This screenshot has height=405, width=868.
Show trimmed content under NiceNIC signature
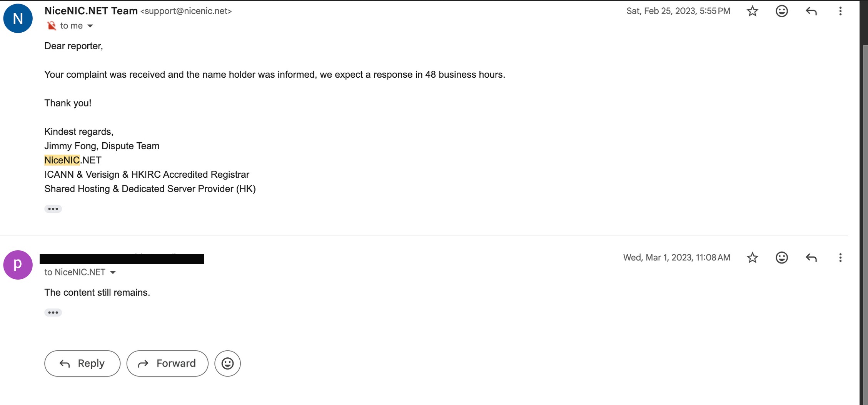coord(53,209)
